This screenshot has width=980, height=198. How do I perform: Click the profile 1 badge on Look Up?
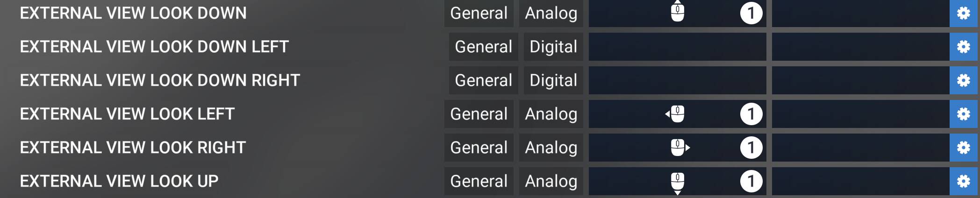[x=751, y=181]
